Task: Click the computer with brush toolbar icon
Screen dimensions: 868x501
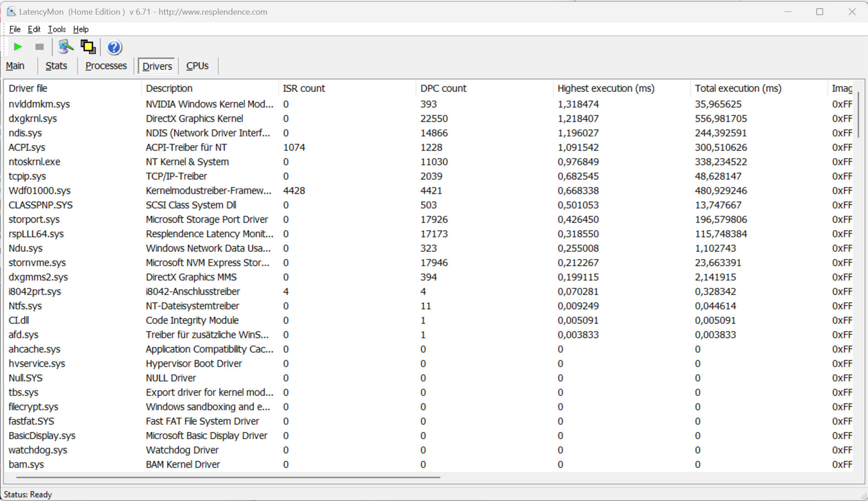Action: pyautogui.click(x=65, y=47)
